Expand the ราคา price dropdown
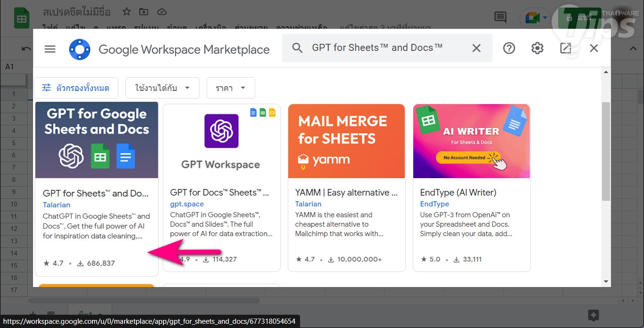The image size is (644, 328). pyautogui.click(x=231, y=88)
